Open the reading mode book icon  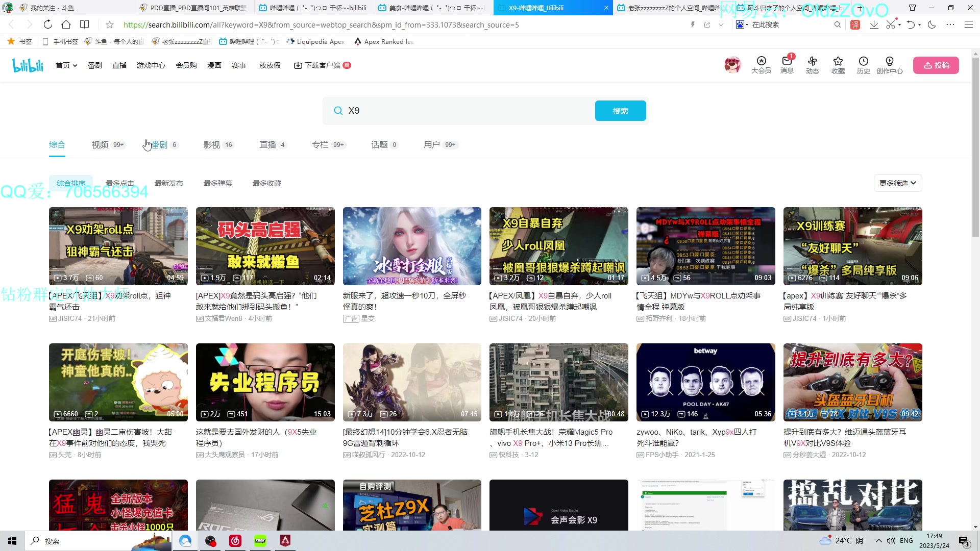point(85,24)
